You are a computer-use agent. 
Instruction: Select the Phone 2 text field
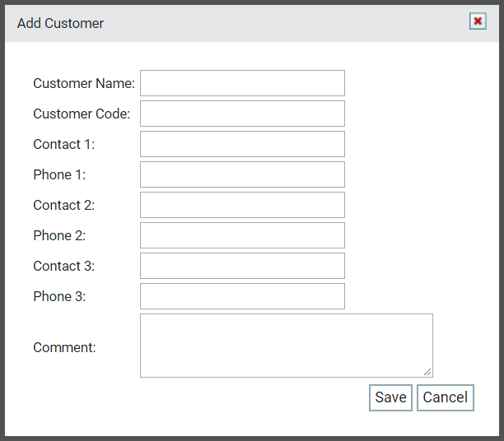pyautogui.click(x=242, y=235)
